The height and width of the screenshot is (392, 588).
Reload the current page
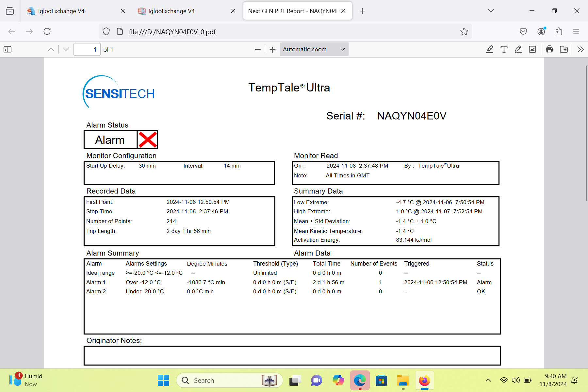[47, 31]
